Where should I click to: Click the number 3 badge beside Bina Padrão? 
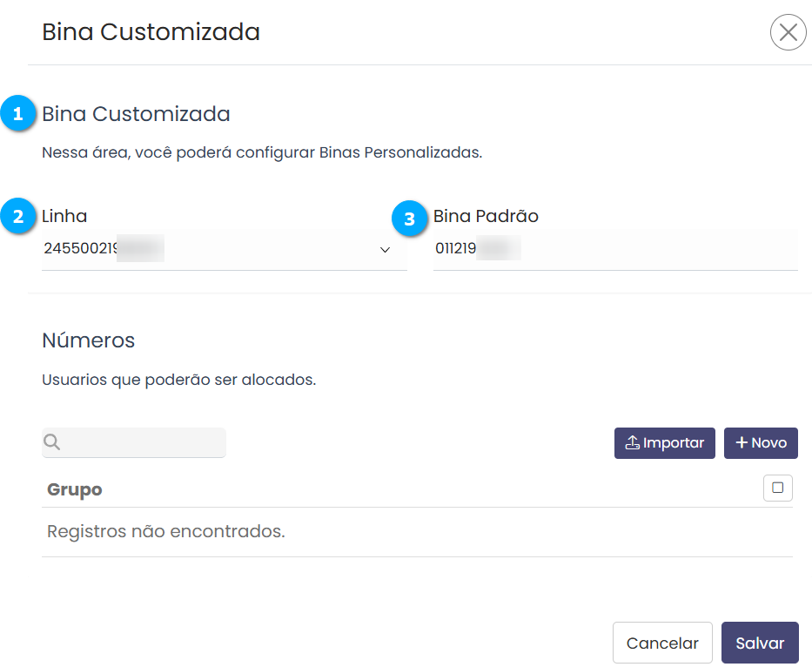point(410,217)
